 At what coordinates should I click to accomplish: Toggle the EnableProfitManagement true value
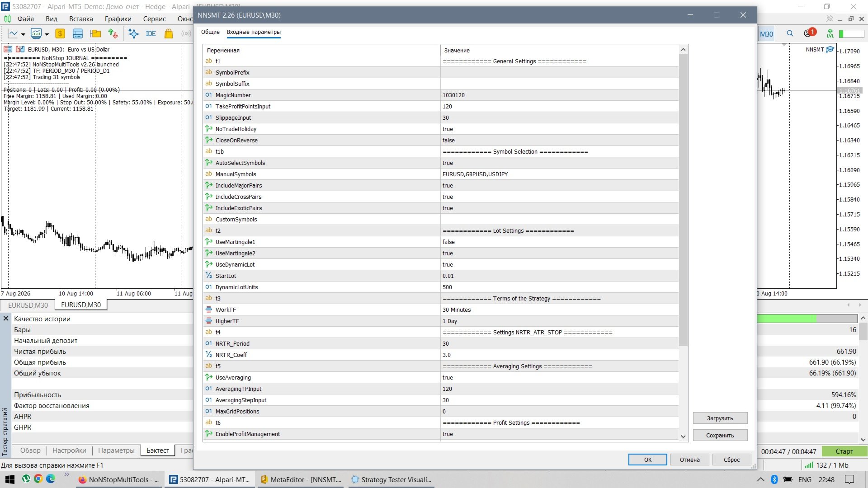tap(559, 434)
